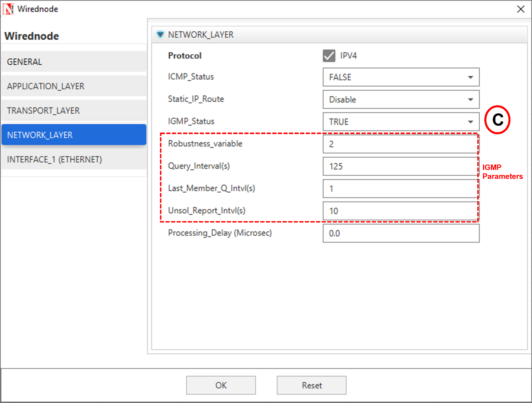Click the Unsol_Report_Intvl(s) input field

401,211
